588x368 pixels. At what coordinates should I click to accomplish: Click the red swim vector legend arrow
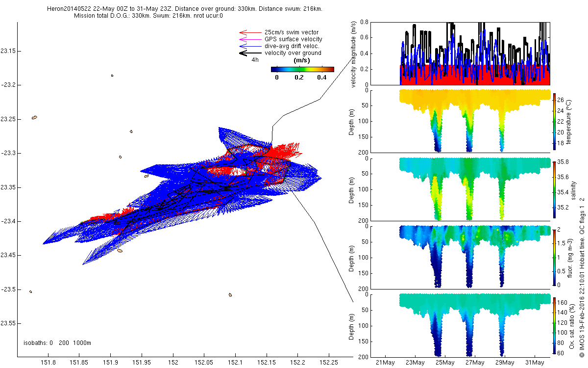coord(249,32)
